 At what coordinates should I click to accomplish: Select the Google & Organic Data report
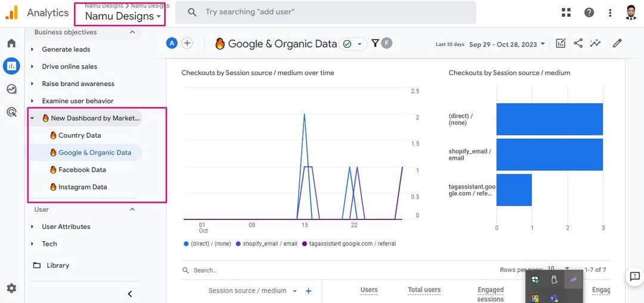coord(85,153)
